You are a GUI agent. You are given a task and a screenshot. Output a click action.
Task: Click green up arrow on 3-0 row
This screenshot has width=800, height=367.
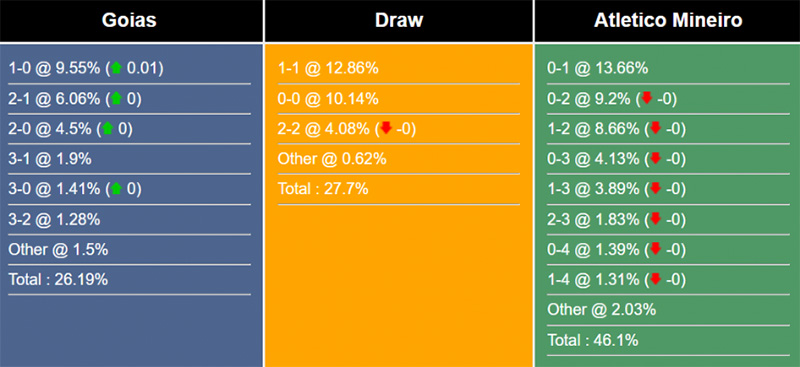[116, 189]
